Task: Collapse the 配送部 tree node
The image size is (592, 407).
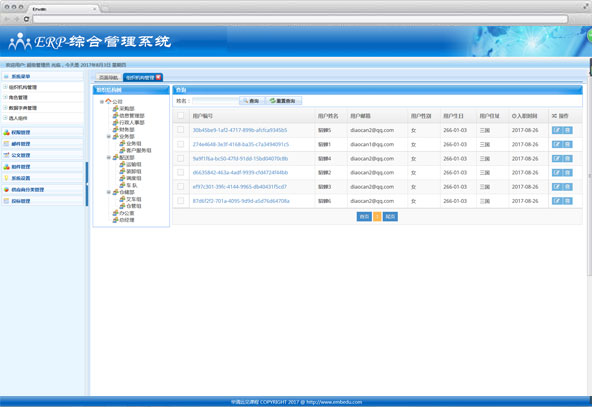Action: pyautogui.click(x=108, y=157)
